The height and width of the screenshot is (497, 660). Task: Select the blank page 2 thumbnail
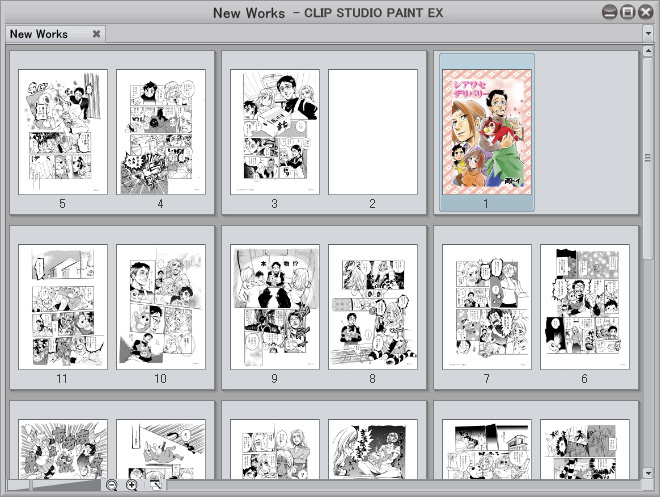[372, 131]
